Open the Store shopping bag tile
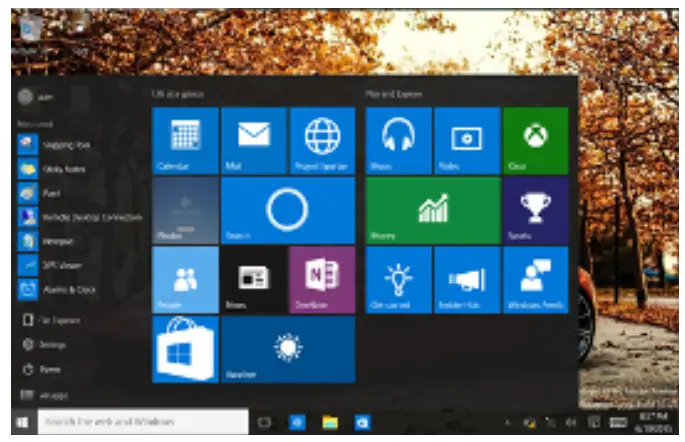Viewport: 685px width, 442px height. [x=185, y=349]
